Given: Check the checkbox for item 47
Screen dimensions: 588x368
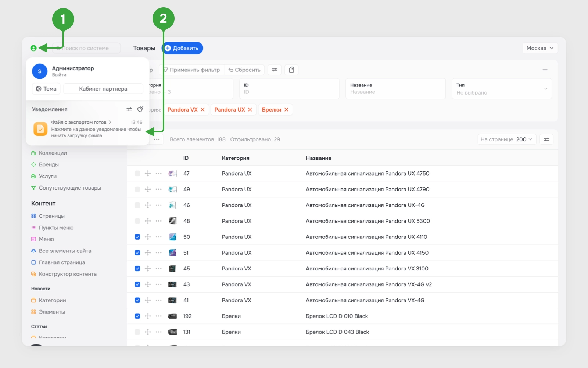Looking at the screenshot, I should pos(137,173).
